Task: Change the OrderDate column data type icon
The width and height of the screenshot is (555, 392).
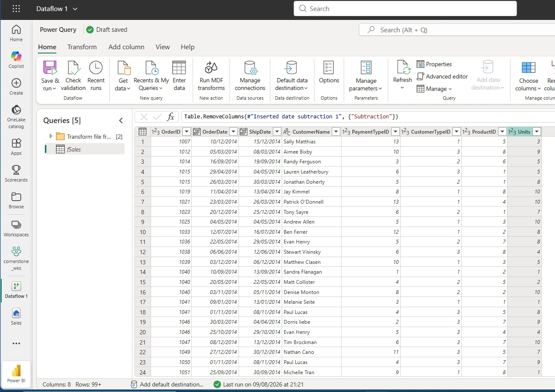Action: 197,132
